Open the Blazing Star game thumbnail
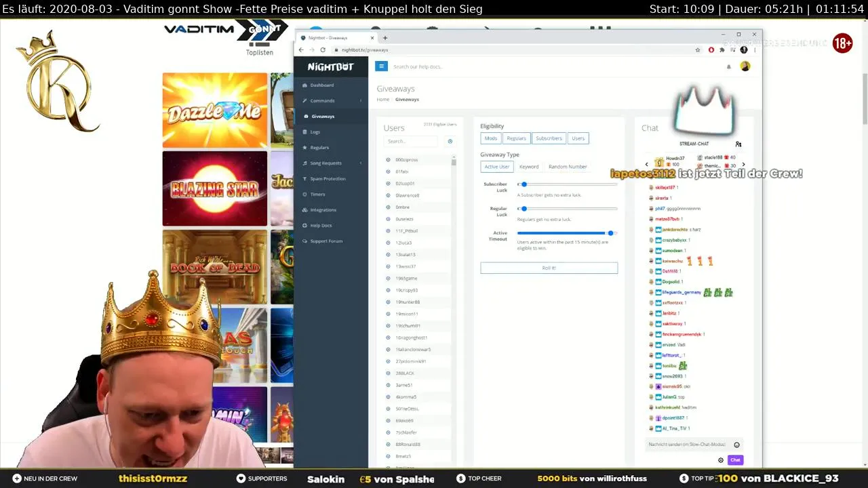Screen dimensions: 868x488 click(x=215, y=188)
